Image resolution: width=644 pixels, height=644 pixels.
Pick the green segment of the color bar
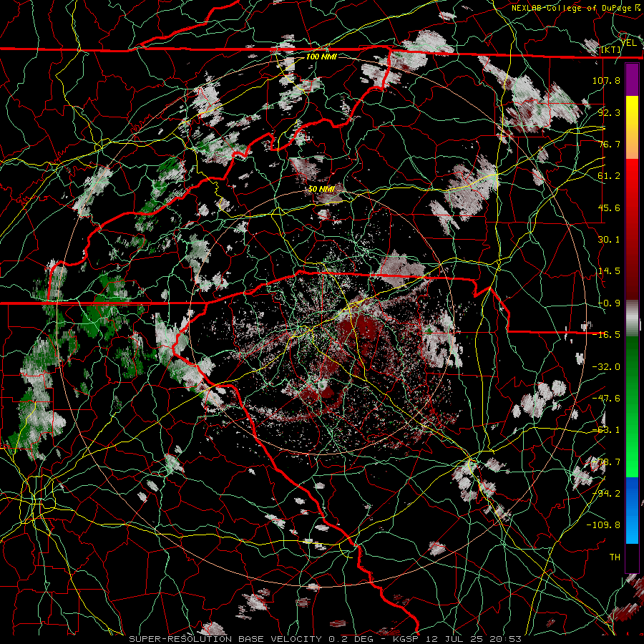point(632,406)
